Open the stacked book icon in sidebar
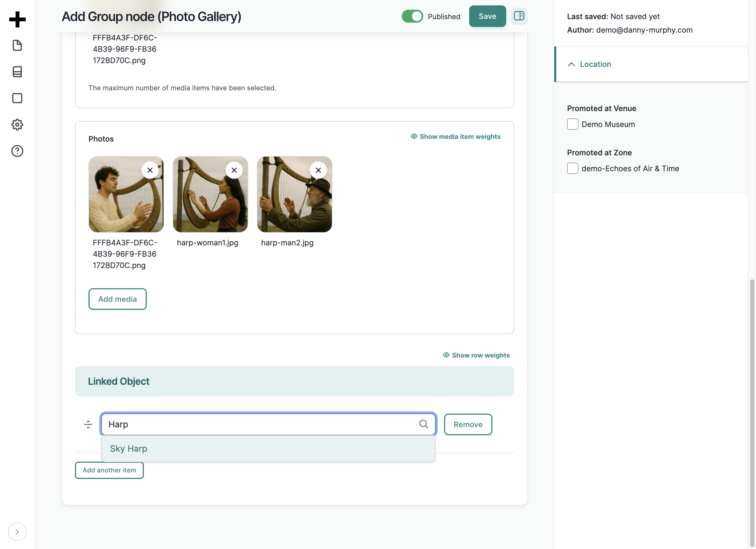Viewport: 756px width, 549px height. coord(17,72)
